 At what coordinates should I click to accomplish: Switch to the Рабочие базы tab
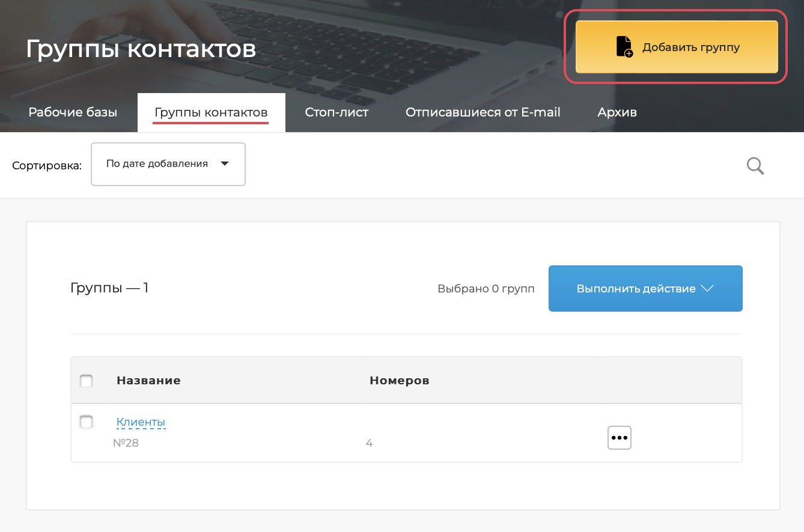pos(73,112)
